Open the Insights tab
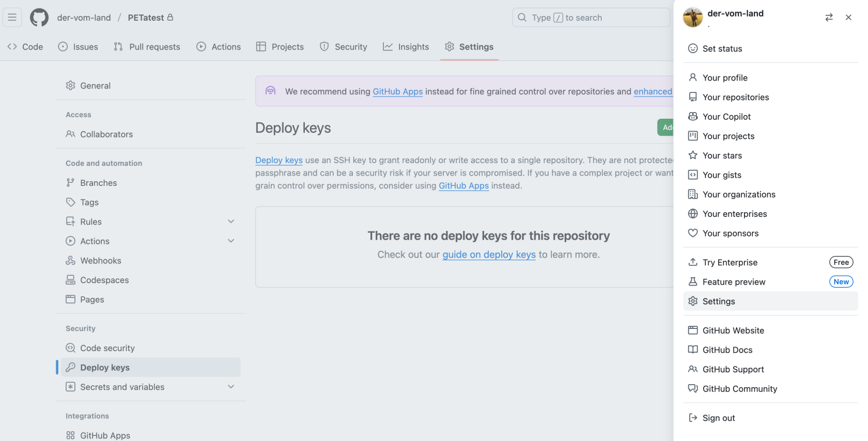Viewport: 868px width, 441px height. coord(406,47)
